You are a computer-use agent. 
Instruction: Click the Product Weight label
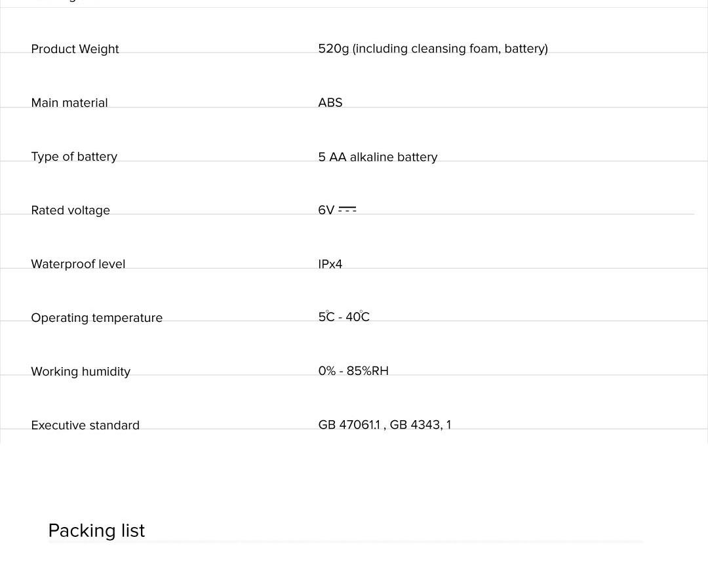(x=75, y=49)
